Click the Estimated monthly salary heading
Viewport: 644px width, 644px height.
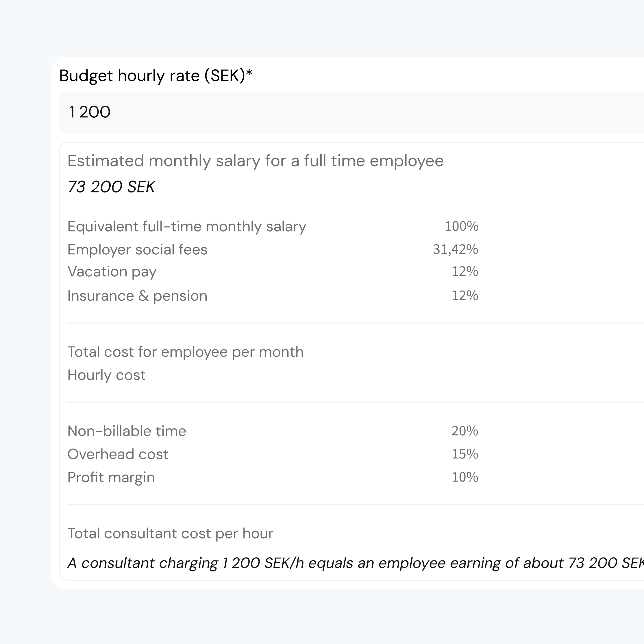click(255, 161)
